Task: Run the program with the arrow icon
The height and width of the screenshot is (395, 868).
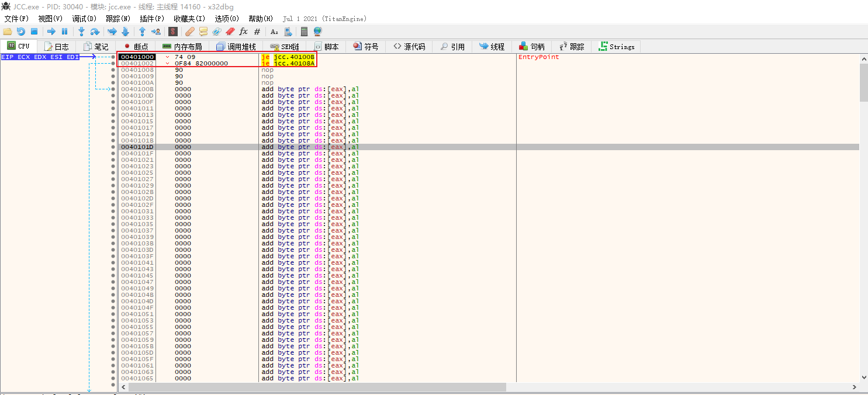Action: point(51,32)
